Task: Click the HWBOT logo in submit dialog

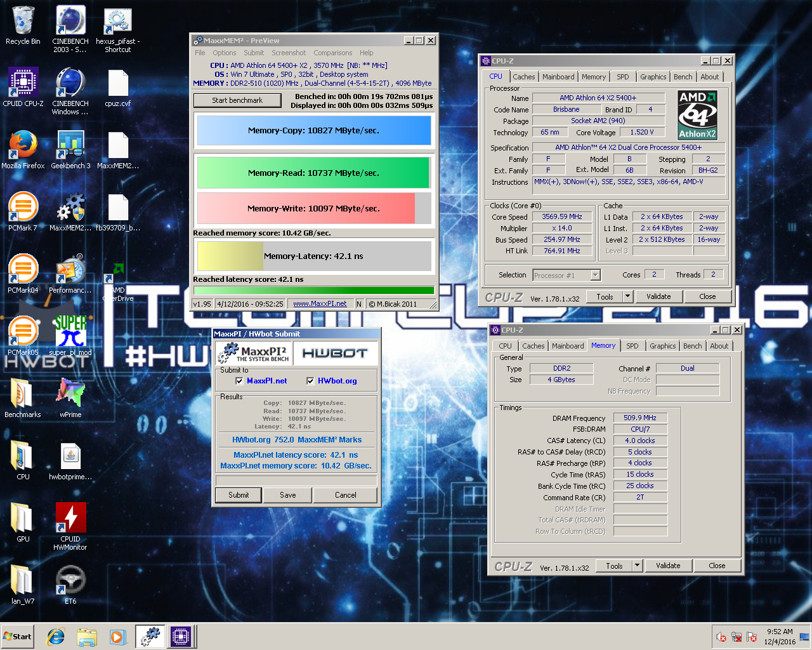Action: click(x=335, y=354)
